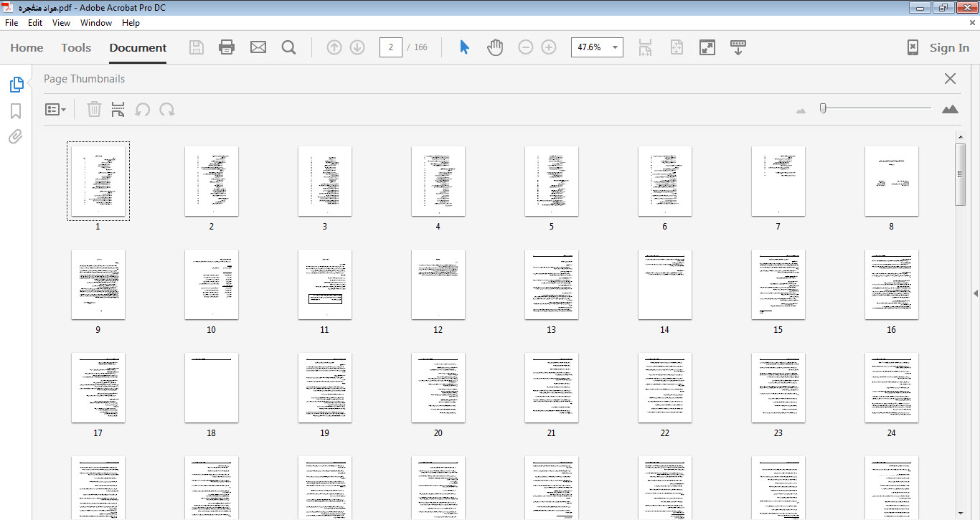This screenshot has width=980, height=520.
Task: Select page 14 thumbnail
Action: click(x=665, y=284)
